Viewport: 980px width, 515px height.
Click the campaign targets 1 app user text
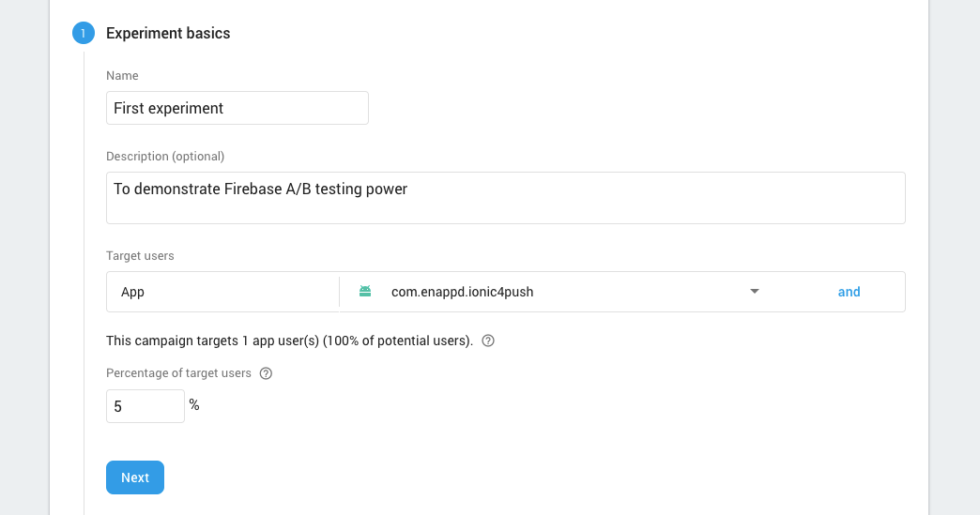tap(289, 341)
